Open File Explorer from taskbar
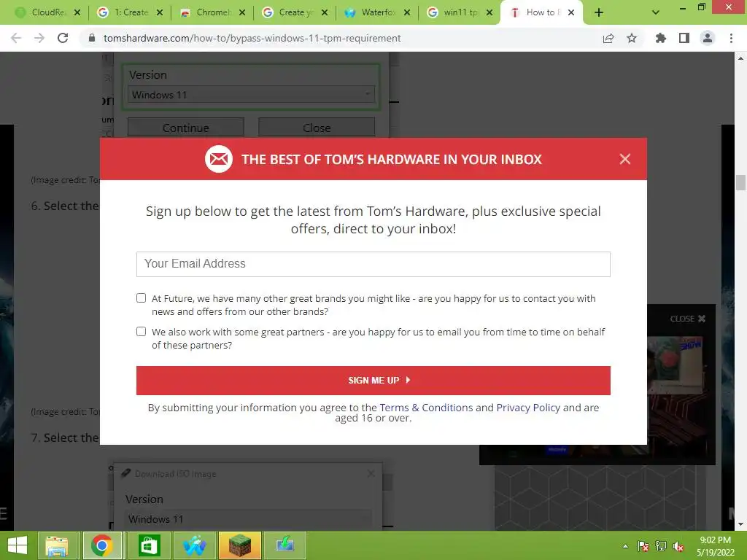 [x=57, y=545]
